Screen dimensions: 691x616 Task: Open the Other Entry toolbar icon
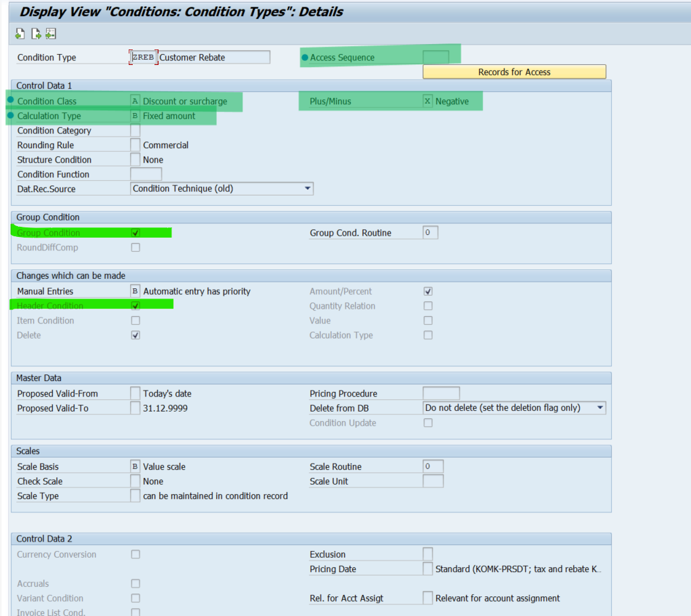[51, 33]
